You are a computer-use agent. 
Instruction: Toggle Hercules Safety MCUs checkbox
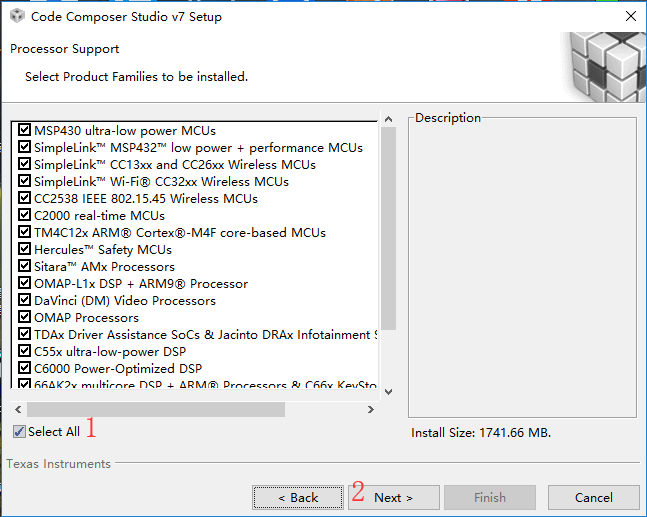(24, 248)
